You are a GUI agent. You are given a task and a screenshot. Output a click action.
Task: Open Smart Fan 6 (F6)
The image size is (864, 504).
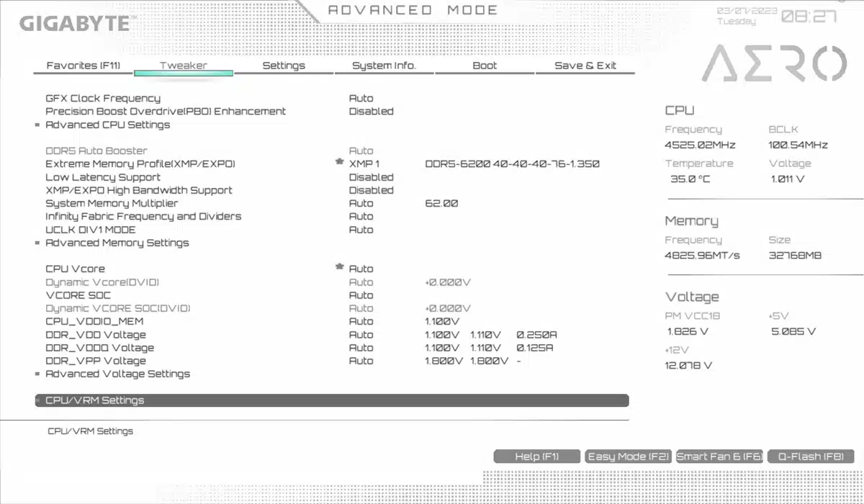[719, 456]
